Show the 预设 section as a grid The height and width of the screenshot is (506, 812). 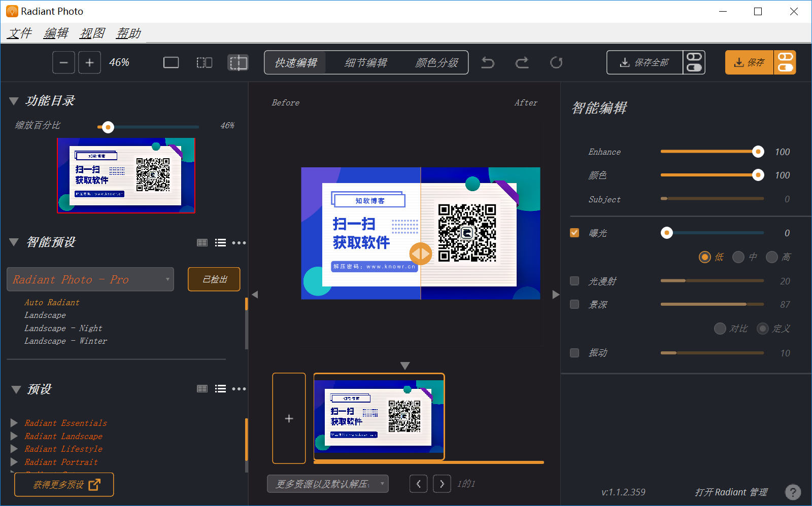point(202,389)
